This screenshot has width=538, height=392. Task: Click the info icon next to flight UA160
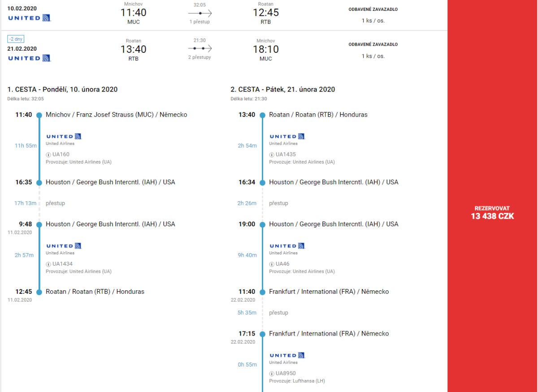point(48,155)
